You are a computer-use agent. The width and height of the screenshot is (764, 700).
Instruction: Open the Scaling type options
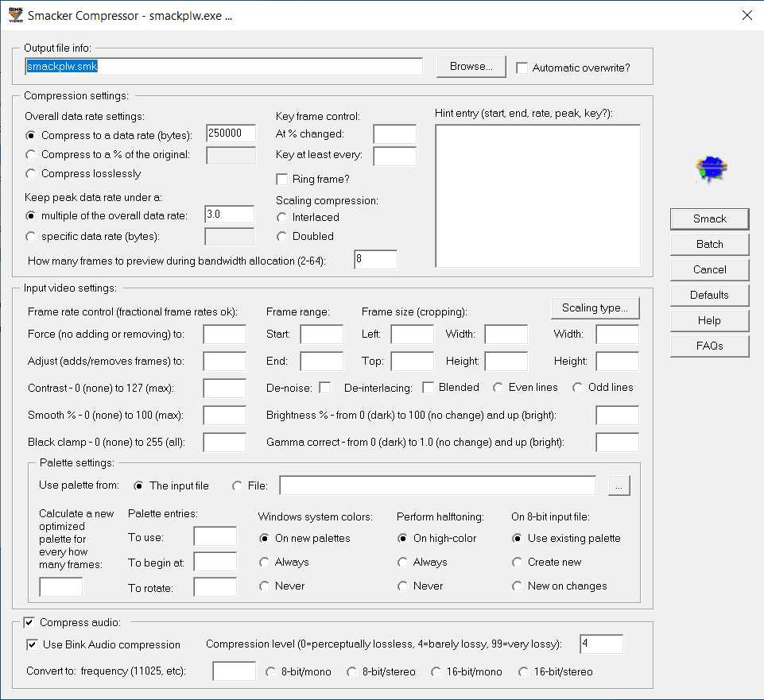(x=595, y=307)
